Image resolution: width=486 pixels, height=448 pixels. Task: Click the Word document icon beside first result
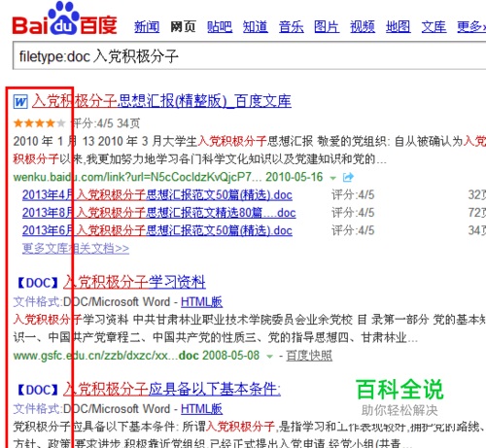click(20, 102)
